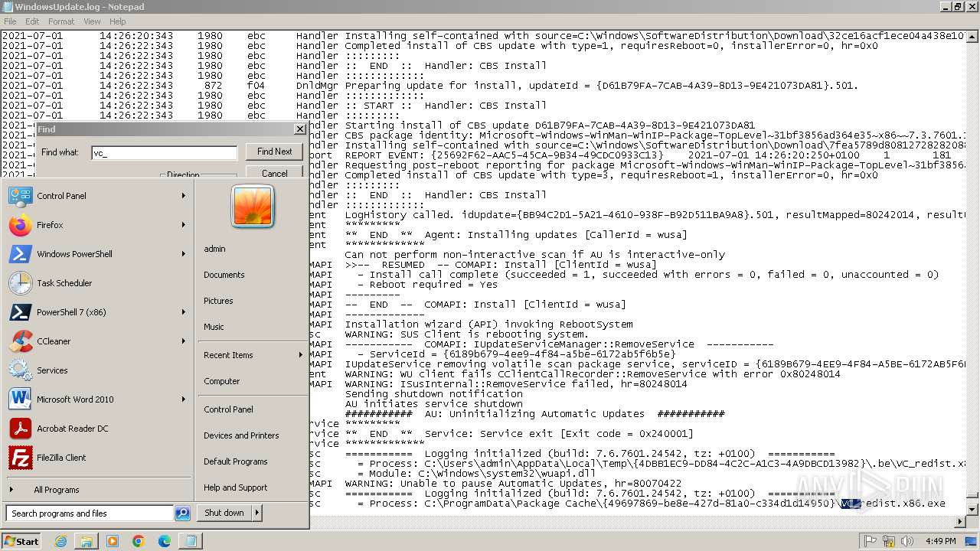Launch Google Chrome from the taskbar

point(139,541)
